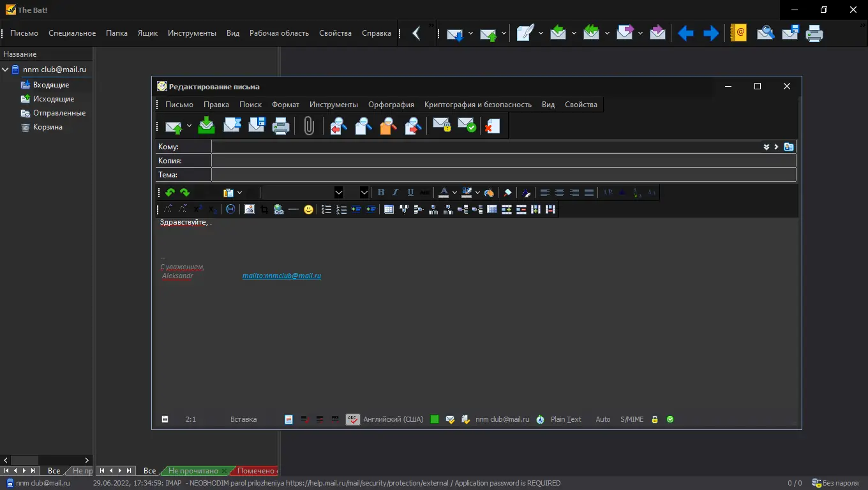The image size is (868, 490).
Task: Redo with the green right curved arrow
Action: [x=184, y=193]
